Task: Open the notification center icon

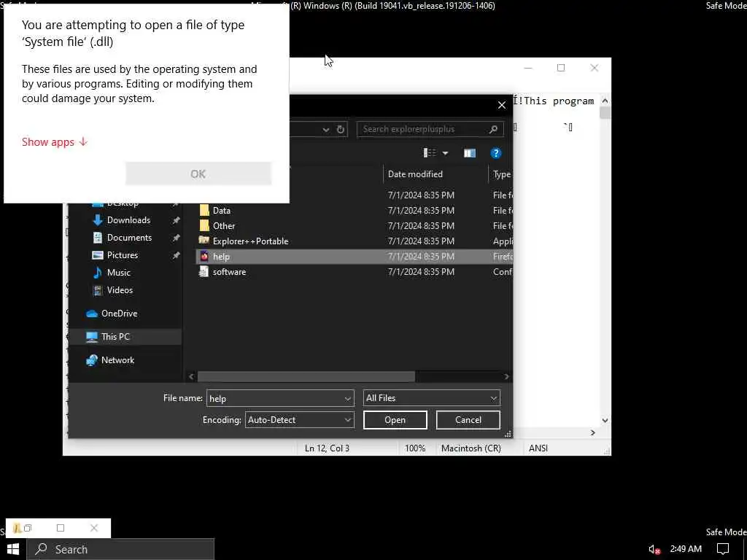Action: (723, 550)
